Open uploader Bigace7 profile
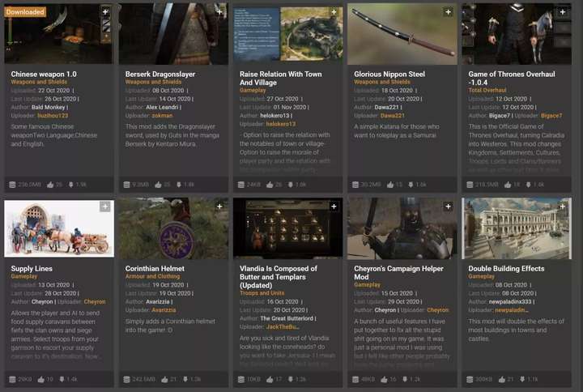The image size is (583, 392). pos(551,116)
